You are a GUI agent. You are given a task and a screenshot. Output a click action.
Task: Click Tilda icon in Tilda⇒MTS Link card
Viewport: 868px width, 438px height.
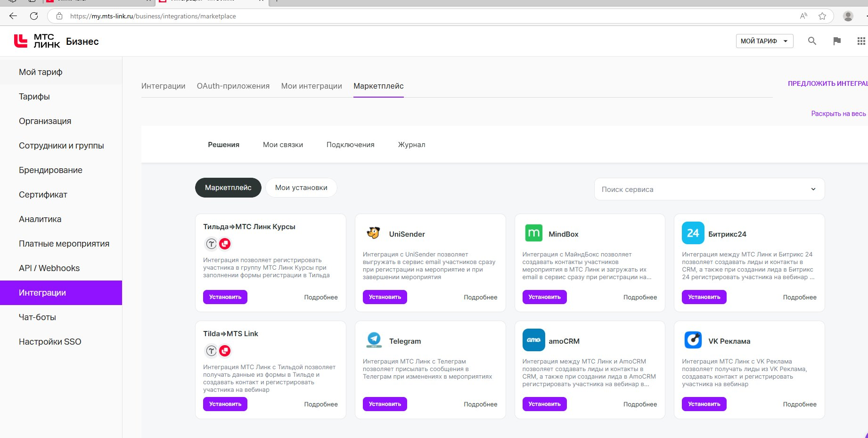[x=212, y=351]
